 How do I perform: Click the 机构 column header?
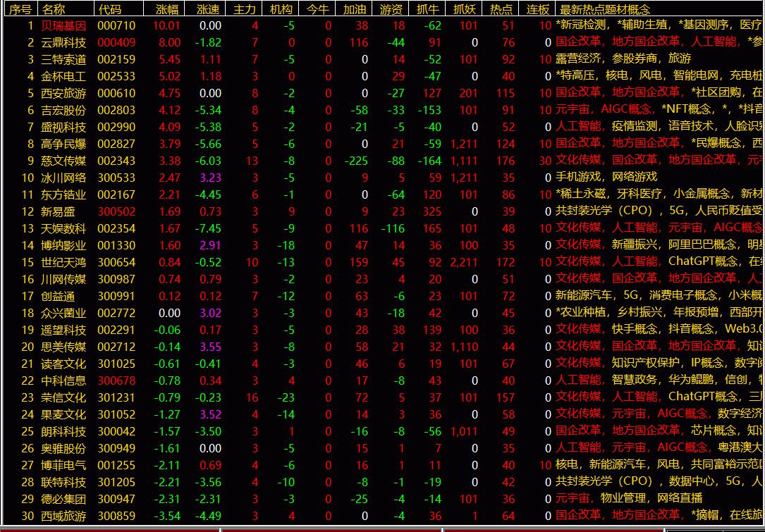281,8
